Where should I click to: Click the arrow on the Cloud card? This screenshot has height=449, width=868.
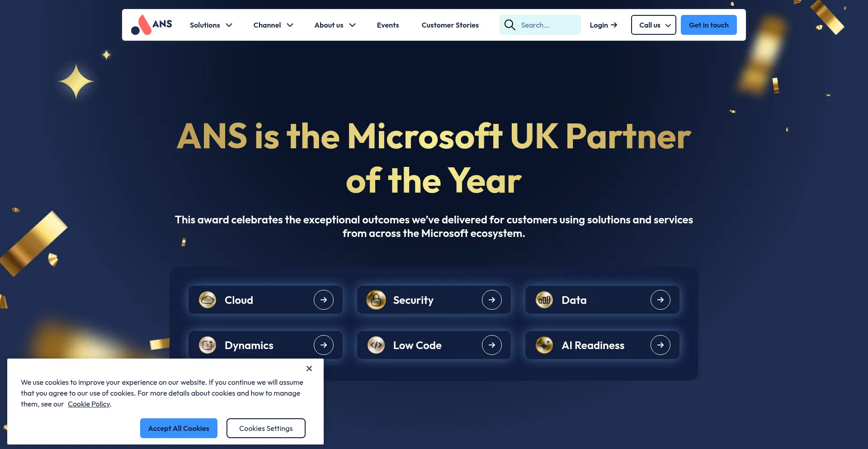pyautogui.click(x=324, y=300)
